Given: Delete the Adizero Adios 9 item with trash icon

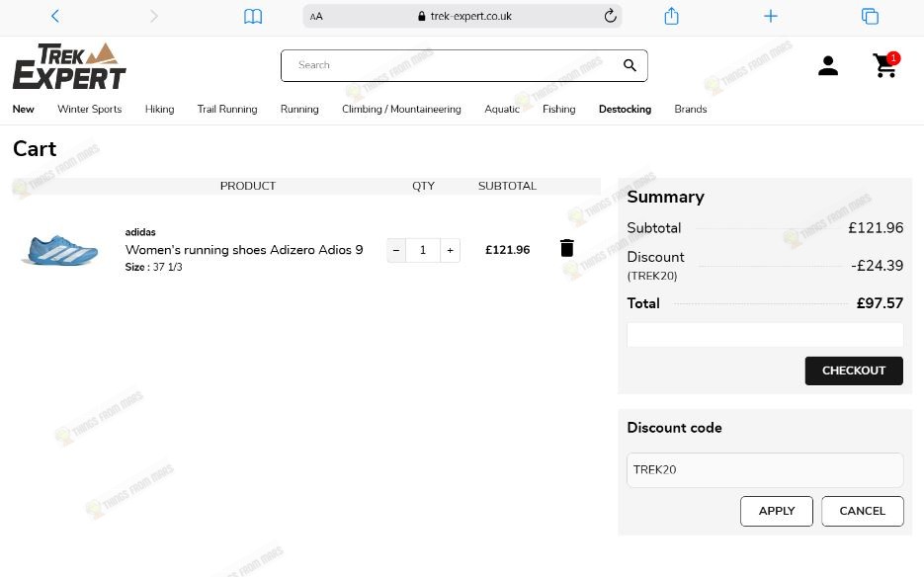Looking at the screenshot, I should (x=567, y=248).
